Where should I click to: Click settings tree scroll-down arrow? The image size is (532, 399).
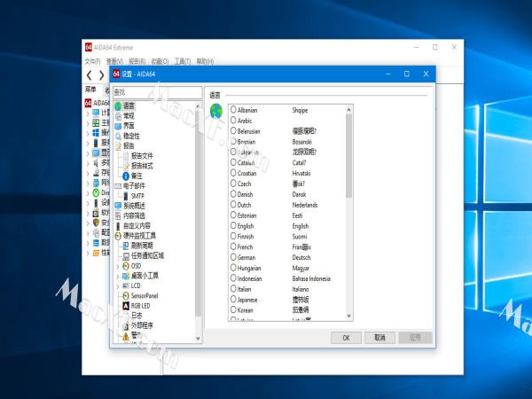198,339
